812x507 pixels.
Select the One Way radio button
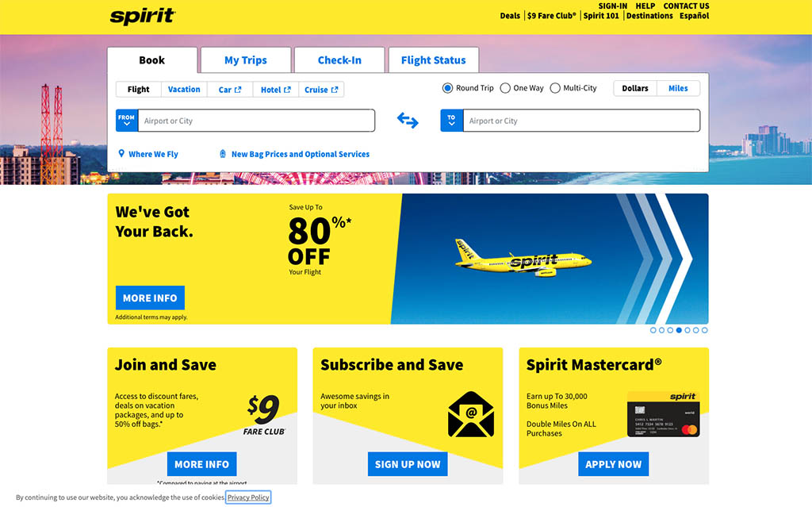[x=505, y=88]
